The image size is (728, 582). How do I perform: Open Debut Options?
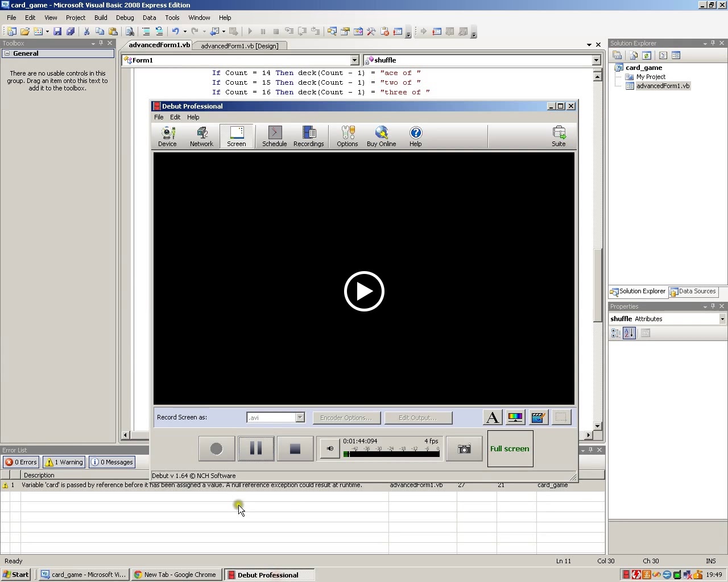pos(348,136)
